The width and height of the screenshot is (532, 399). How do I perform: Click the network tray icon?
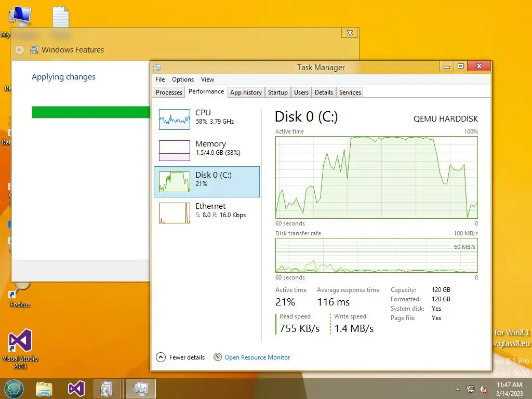tap(471, 389)
